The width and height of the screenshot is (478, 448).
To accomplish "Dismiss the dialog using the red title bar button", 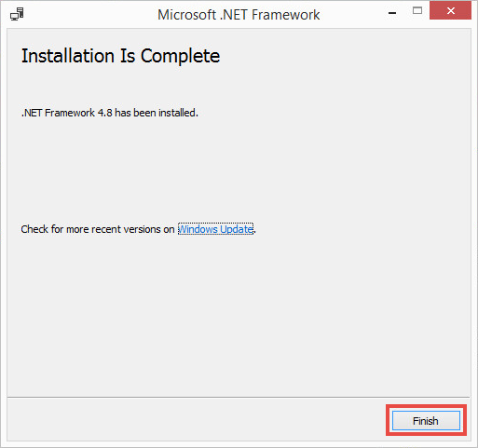I will pyautogui.click(x=450, y=11).
